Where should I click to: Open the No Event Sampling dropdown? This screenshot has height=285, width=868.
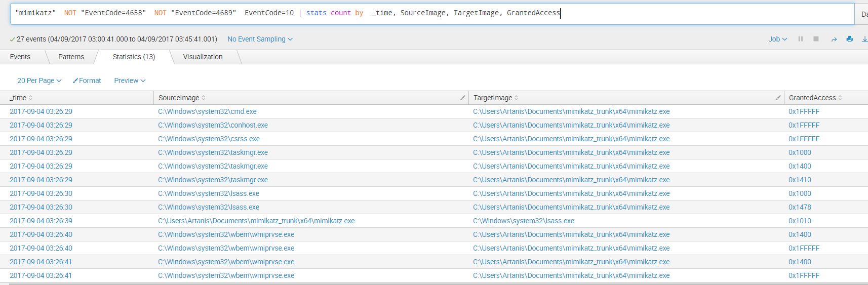pyautogui.click(x=260, y=39)
